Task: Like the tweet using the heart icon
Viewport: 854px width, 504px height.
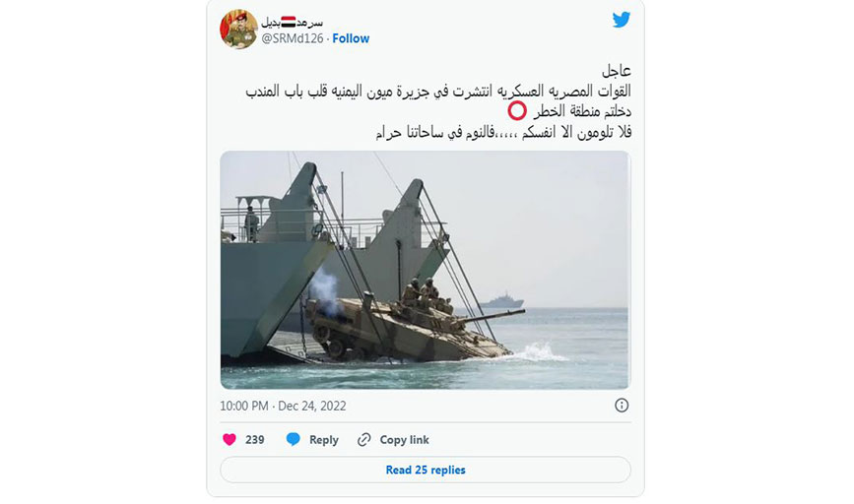Action: coord(230,439)
